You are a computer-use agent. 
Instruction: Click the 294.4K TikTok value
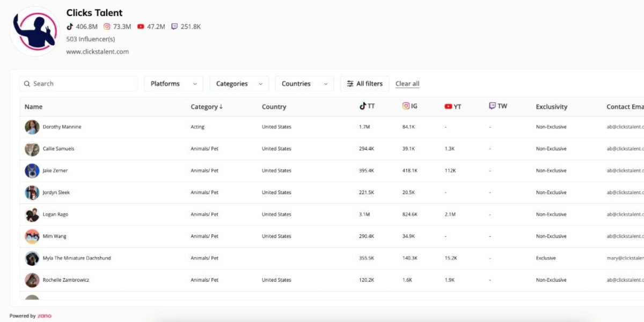point(367,149)
